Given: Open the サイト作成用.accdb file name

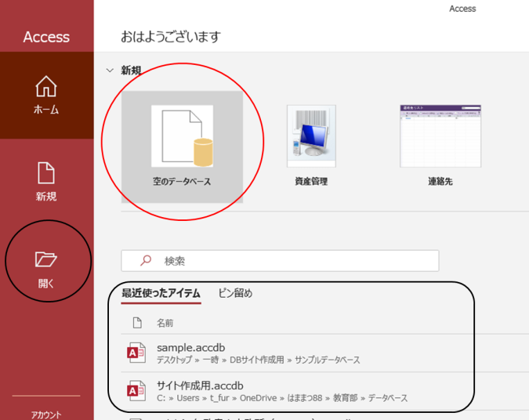Looking at the screenshot, I should click(x=200, y=386).
